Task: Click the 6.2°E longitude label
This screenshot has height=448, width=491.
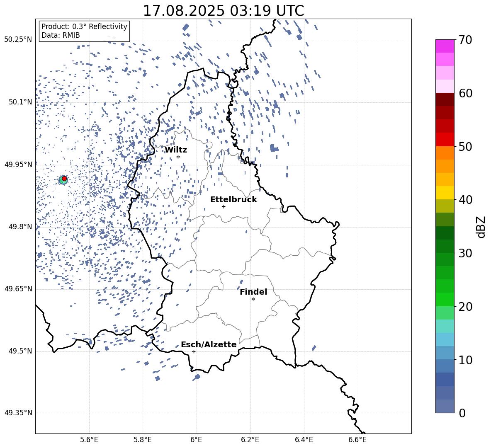Action: (x=250, y=440)
